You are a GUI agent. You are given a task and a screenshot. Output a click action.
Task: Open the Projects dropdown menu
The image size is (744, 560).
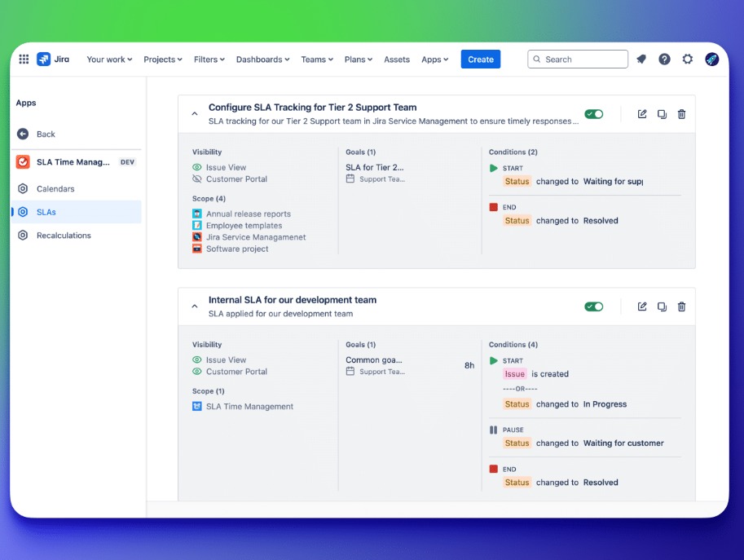coord(163,60)
